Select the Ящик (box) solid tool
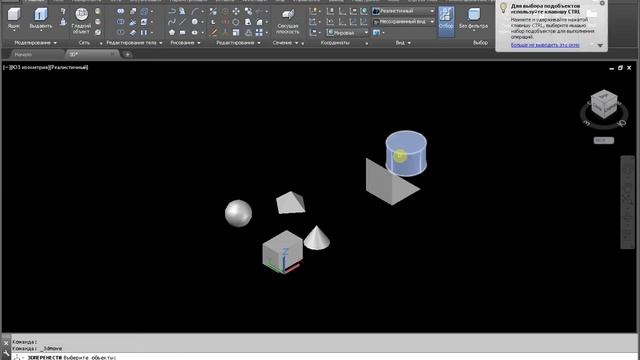Viewport: 640px width, 360px height. pyautogui.click(x=13, y=17)
